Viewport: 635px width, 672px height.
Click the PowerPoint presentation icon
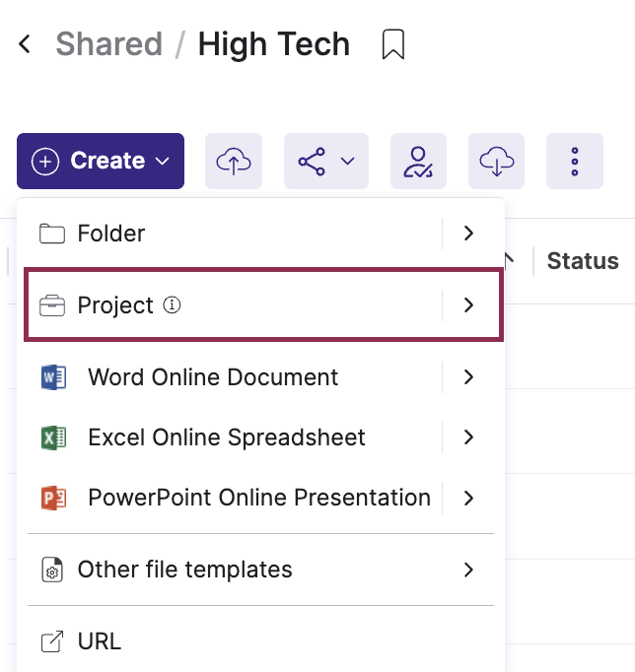coord(53,498)
